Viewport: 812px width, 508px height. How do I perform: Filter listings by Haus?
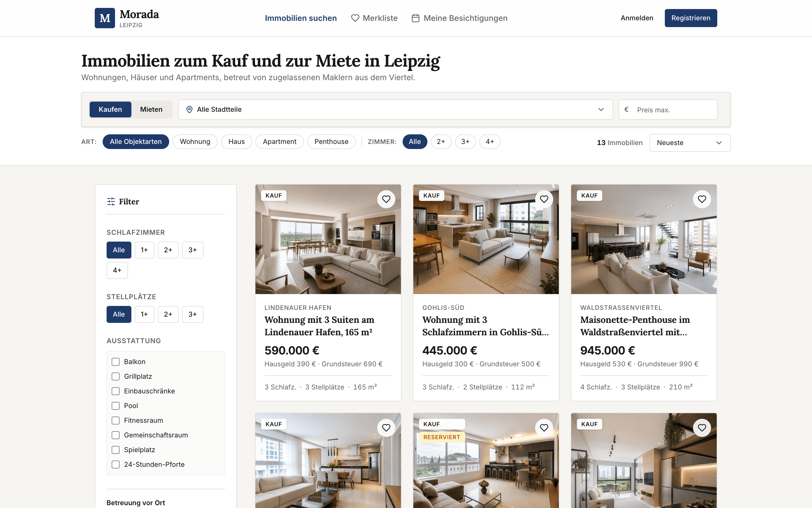237,142
